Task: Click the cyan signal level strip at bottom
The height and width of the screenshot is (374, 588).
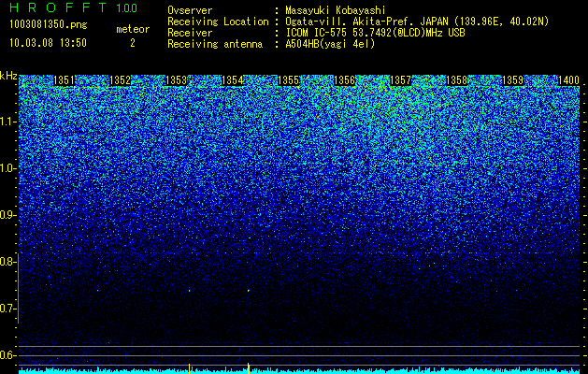Action: pos(299,371)
